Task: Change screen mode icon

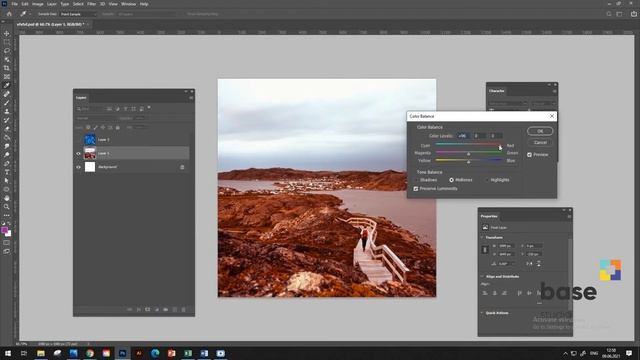Action: pyautogui.click(x=7, y=251)
